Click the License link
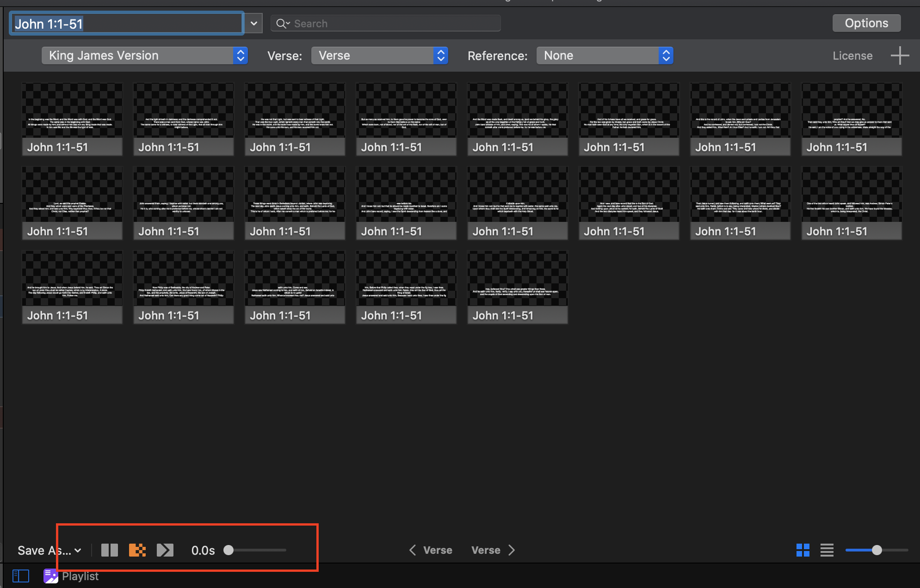 pyautogui.click(x=852, y=56)
